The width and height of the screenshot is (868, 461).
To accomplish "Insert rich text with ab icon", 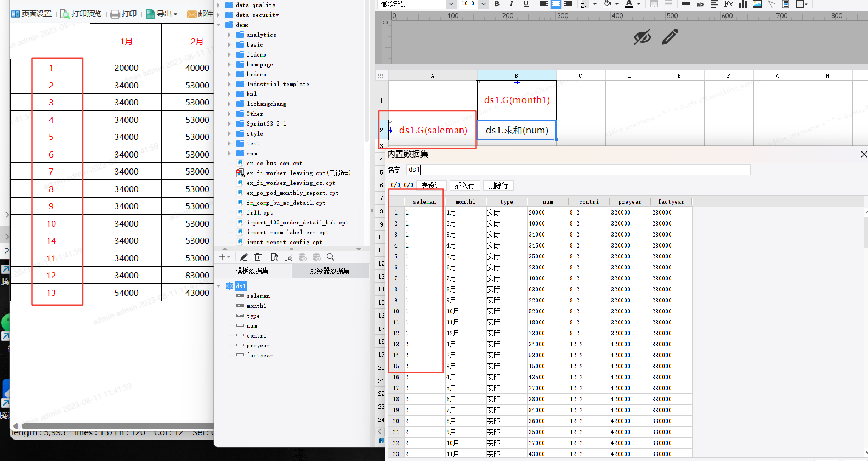I will tap(700, 4).
